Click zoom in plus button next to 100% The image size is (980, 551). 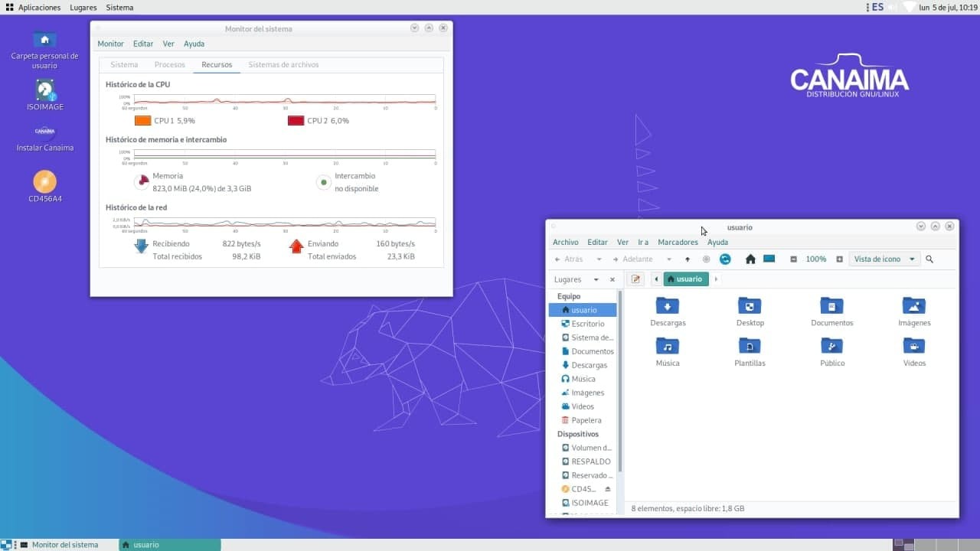point(840,259)
